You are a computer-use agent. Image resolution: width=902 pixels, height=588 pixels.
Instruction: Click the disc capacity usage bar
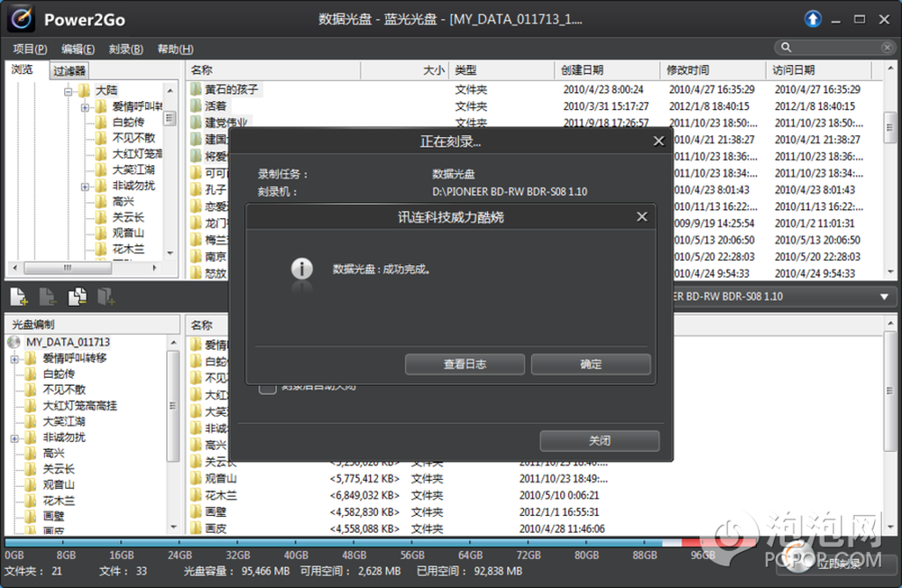(380, 543)
